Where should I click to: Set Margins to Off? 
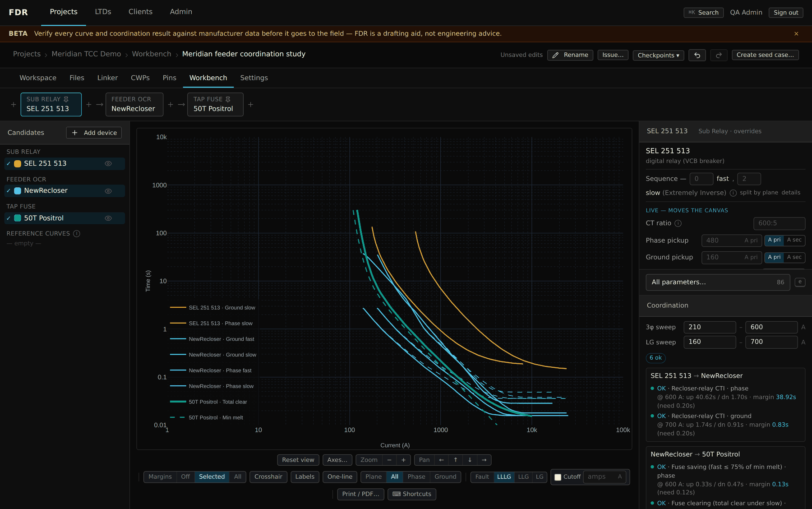pos(185,477)
